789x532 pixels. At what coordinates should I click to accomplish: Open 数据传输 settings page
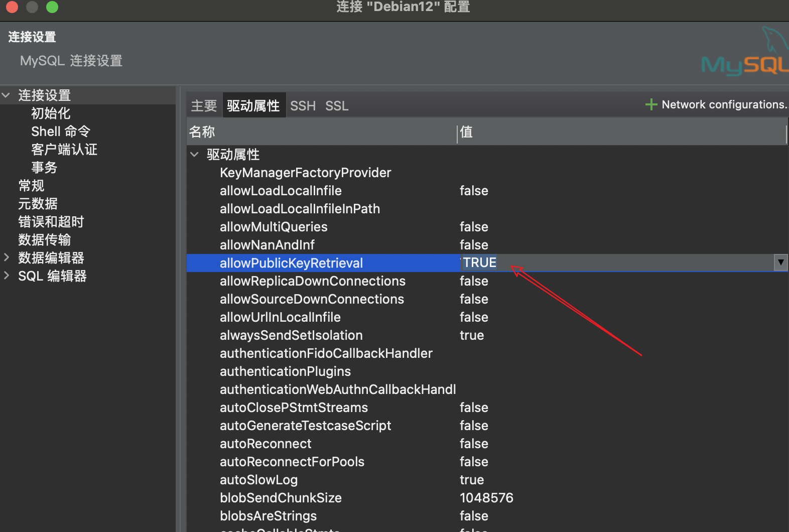pyautogui.click(x=45, y=240)
